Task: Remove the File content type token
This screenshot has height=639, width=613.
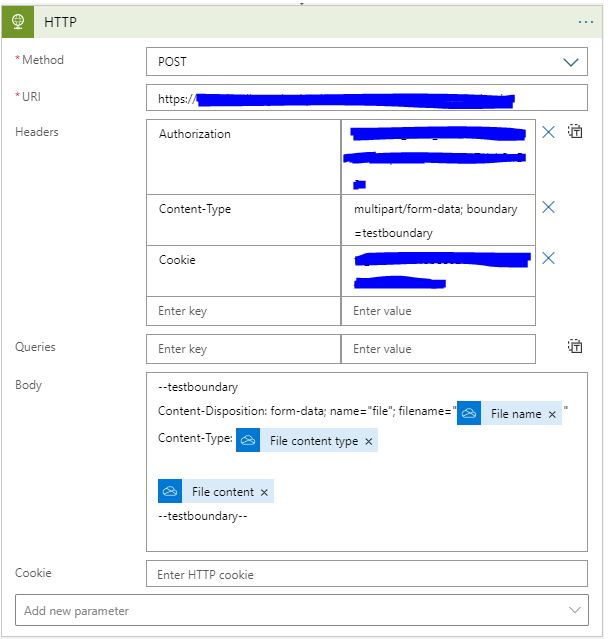Action: [369, 441]
